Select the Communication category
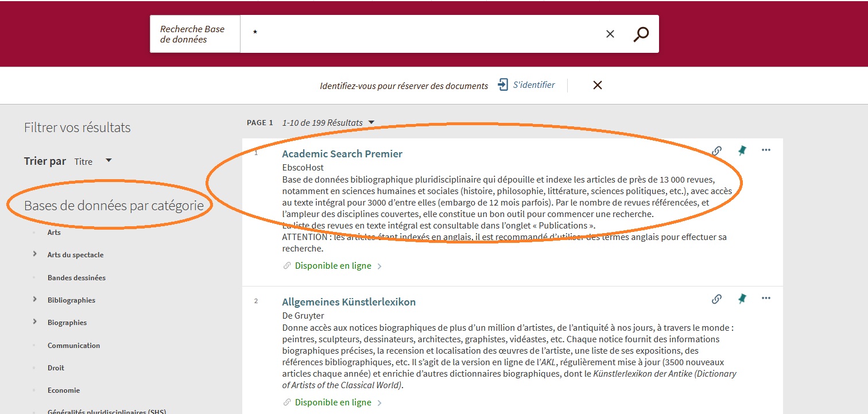Viewport: 868px width, 414px height. [73, 345]
